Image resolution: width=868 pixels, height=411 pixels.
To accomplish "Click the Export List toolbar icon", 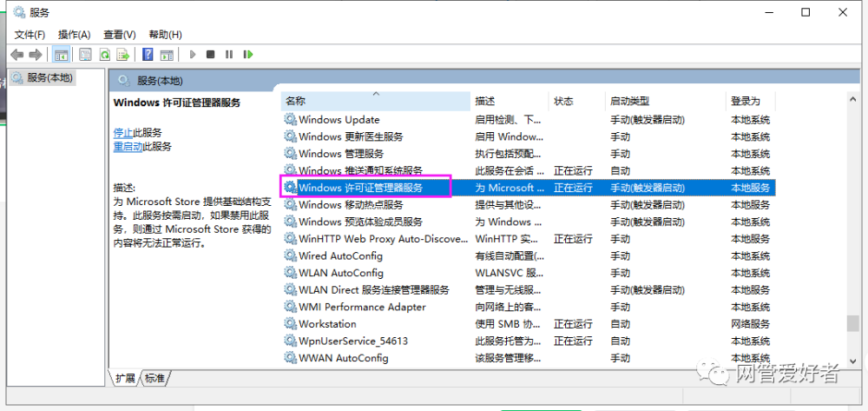I will (123, 54).
